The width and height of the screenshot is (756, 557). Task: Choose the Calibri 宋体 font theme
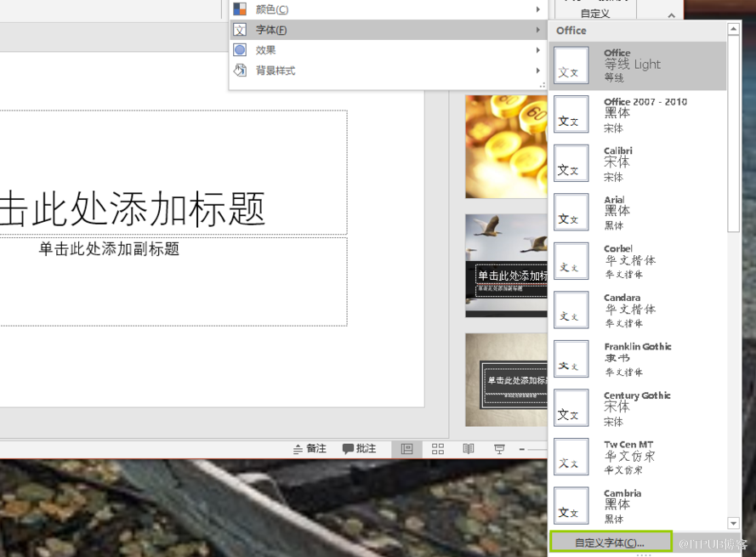(x=638, y=163)
